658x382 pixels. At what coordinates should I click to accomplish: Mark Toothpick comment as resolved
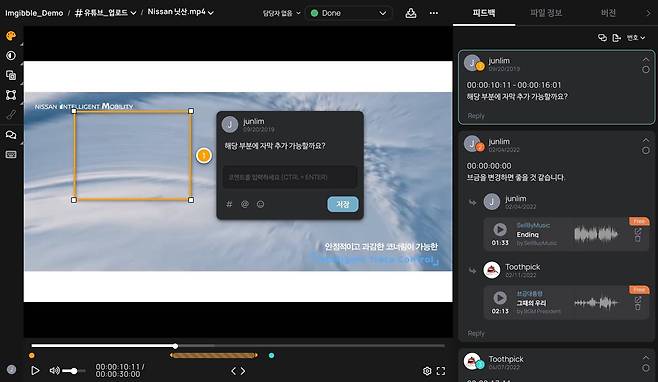click(x=646, y=368)
